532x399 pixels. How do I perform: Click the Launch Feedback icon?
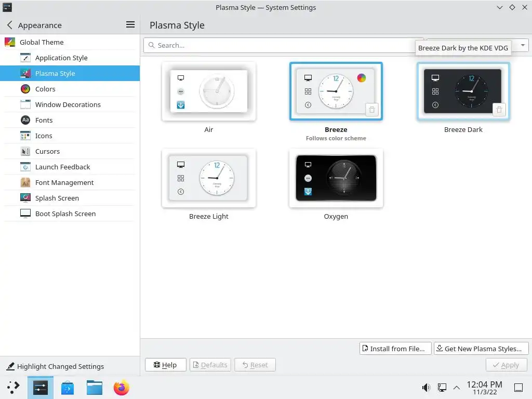click(x=25, y=167)
